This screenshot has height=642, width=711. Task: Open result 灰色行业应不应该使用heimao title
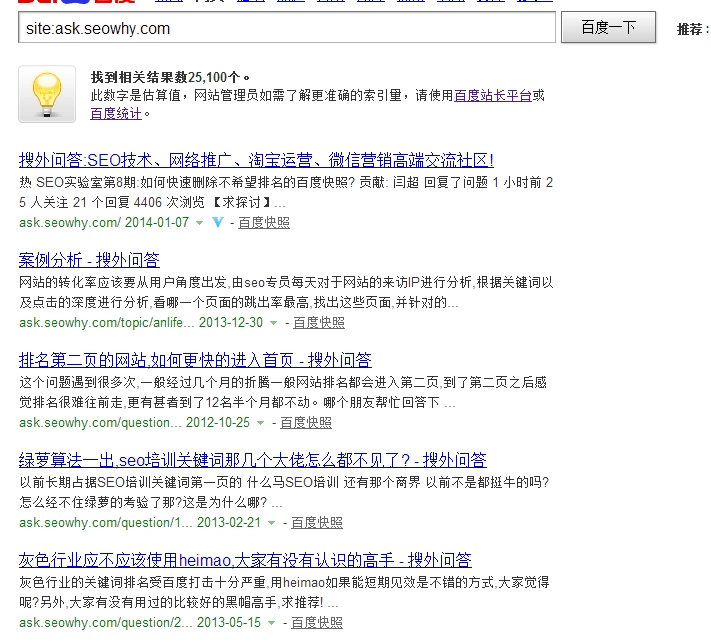[245, 560]
